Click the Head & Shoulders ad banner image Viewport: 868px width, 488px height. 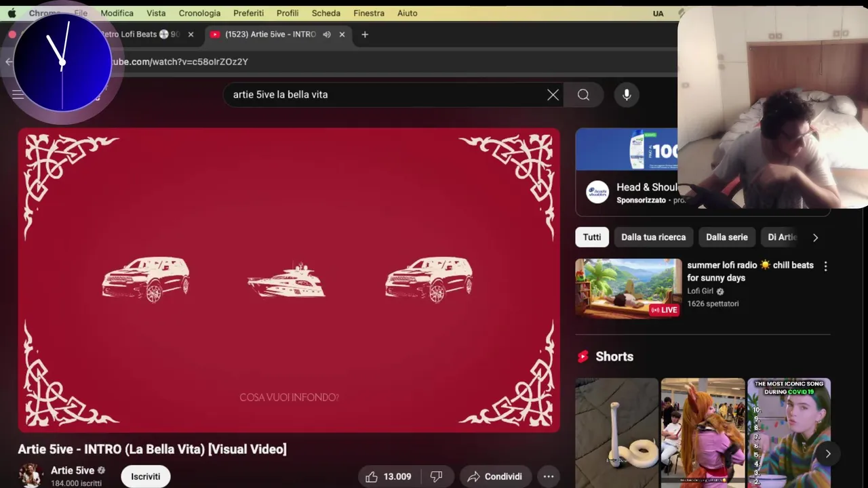tap(627, 149)
